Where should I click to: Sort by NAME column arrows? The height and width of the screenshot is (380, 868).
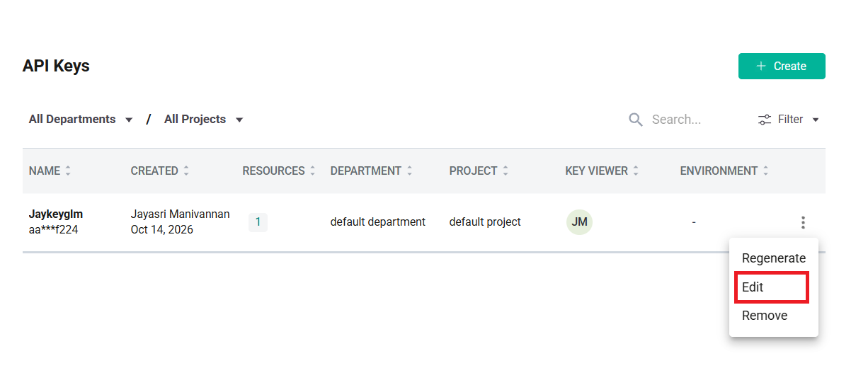[68, 171]
